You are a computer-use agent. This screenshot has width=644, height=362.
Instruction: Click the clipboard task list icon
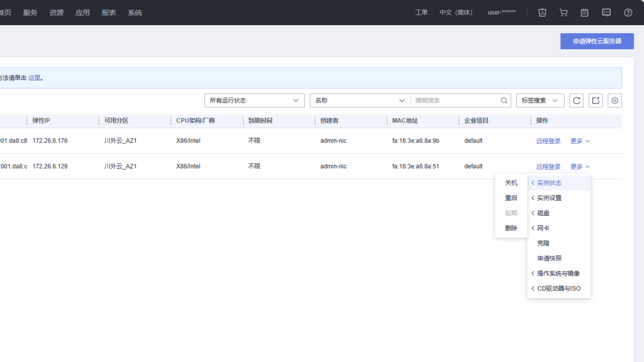coord(584,12)
